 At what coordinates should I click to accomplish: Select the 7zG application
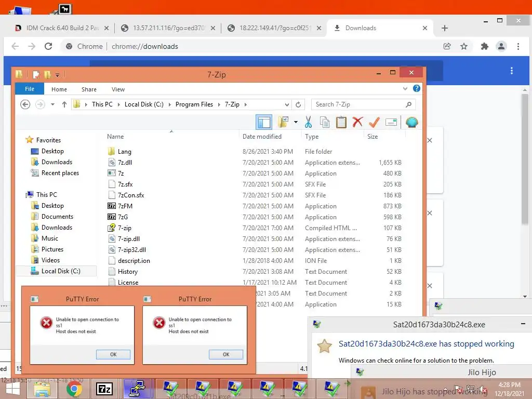pos(123,217)
